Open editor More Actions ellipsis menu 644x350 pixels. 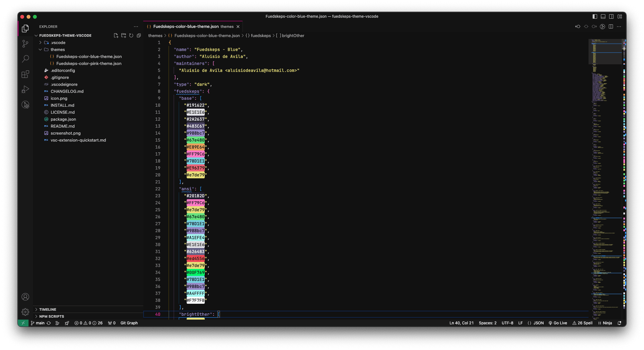point(619,27)
